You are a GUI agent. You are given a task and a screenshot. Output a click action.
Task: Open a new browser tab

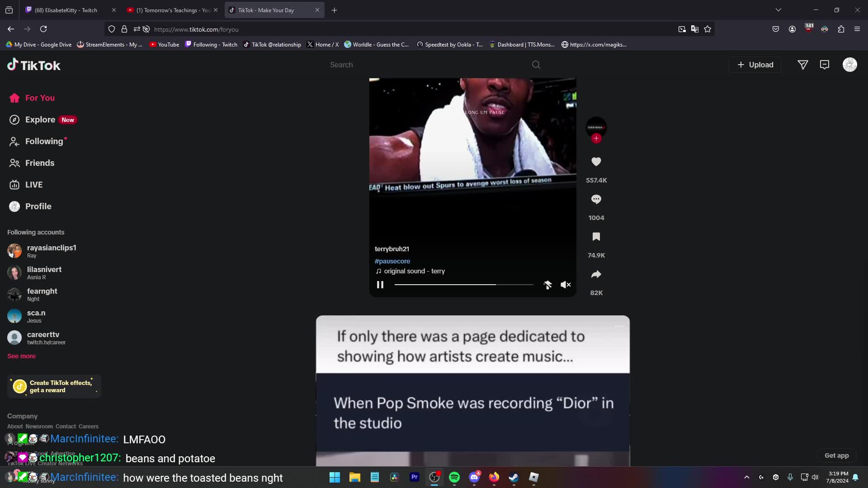(334, 10)
